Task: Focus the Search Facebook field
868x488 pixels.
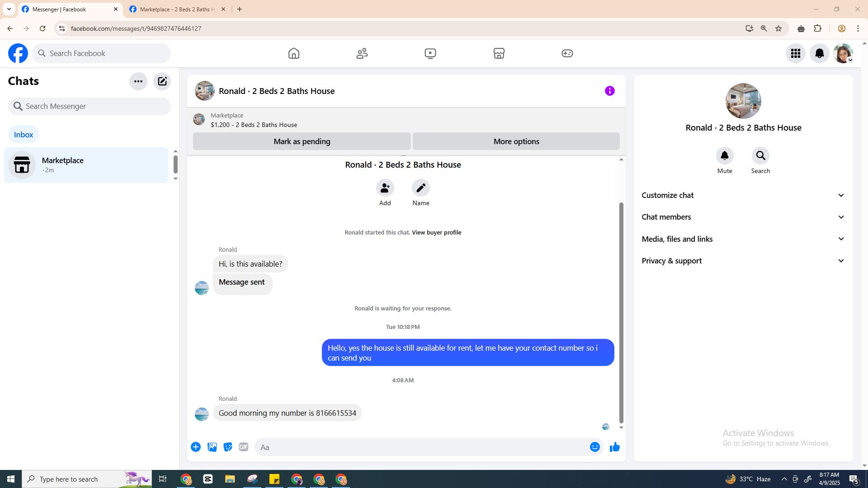Action: click(101, 53)
